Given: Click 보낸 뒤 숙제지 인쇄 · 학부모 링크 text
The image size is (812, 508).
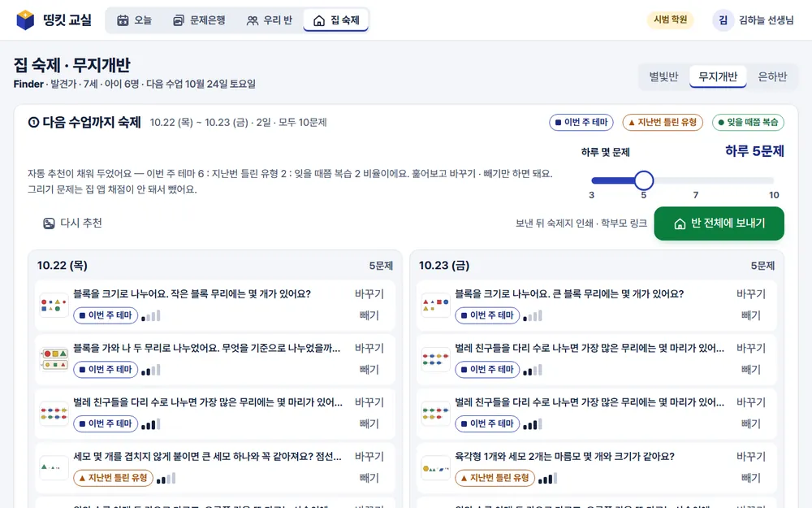Looking at the screenshot, I should pyautogui.click(x=581, y=224).
